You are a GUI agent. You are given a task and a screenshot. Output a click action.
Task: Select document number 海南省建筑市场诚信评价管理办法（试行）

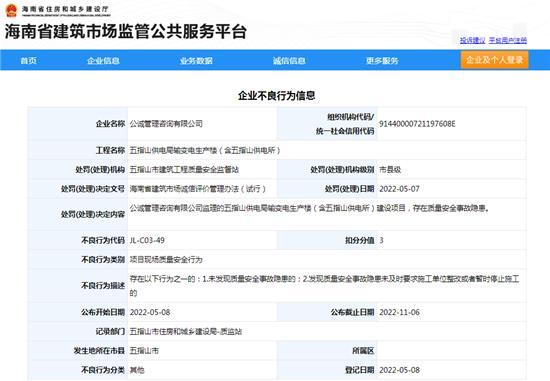(x=198, y=189)
